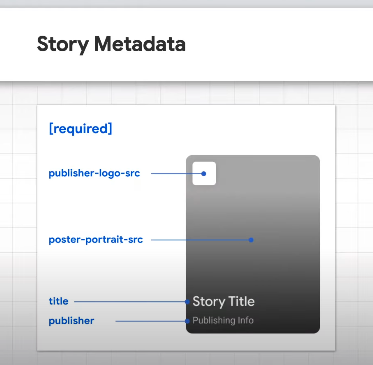This screenshot has width=373, height=365.
Task: Click the blue dot inside publisher logo
Action: (204, 173)
